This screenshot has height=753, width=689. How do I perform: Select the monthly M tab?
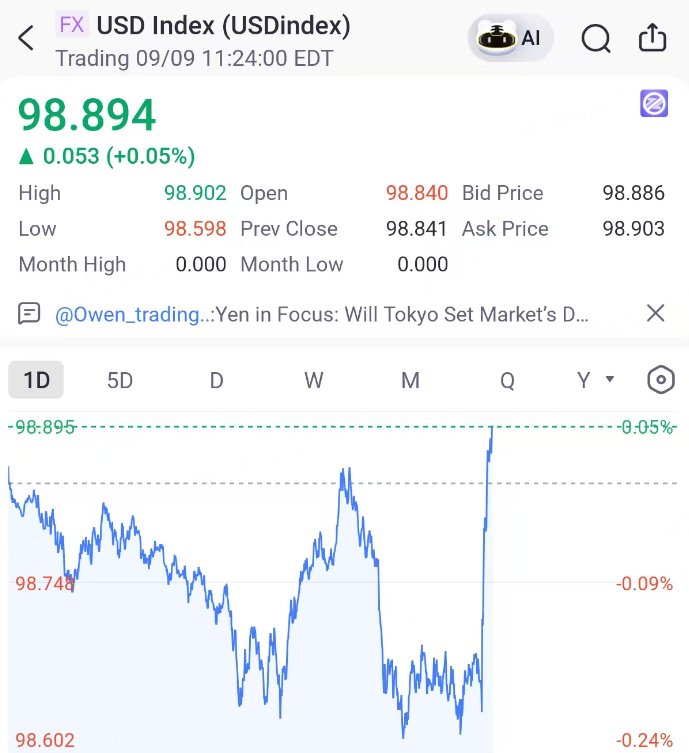coord(410,380)
